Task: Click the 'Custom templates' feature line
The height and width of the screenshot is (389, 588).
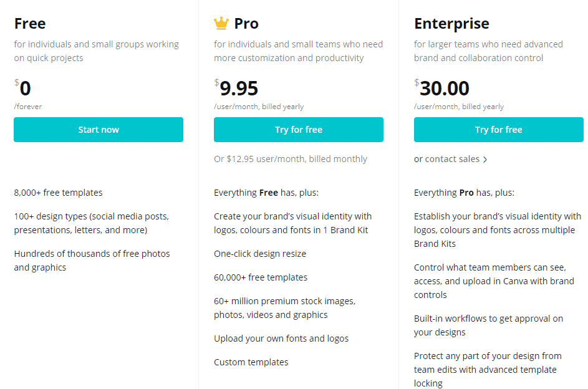Action: [x=251, y=362]
